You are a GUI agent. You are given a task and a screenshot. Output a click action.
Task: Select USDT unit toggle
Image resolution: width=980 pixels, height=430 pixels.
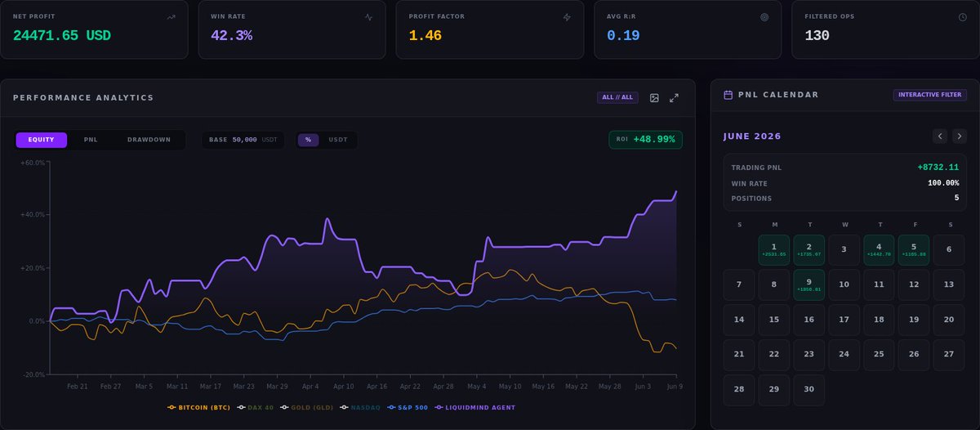(x=338, y=140)
